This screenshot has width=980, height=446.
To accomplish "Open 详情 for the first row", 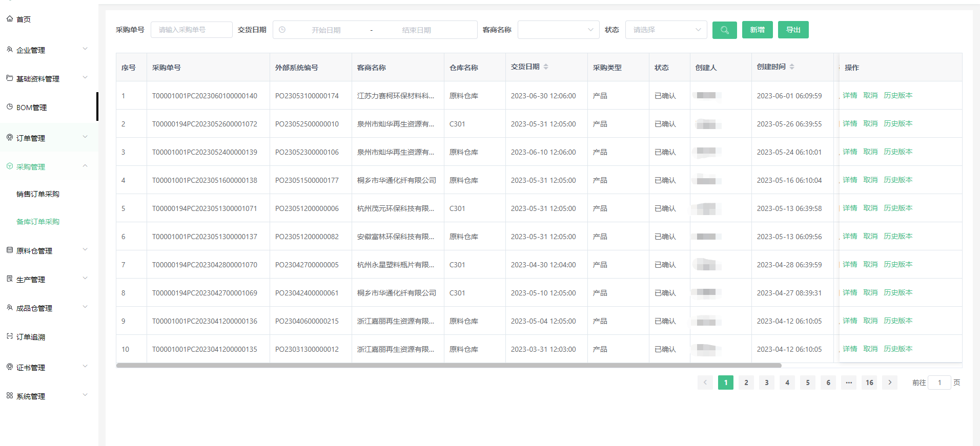I will 850,96.
